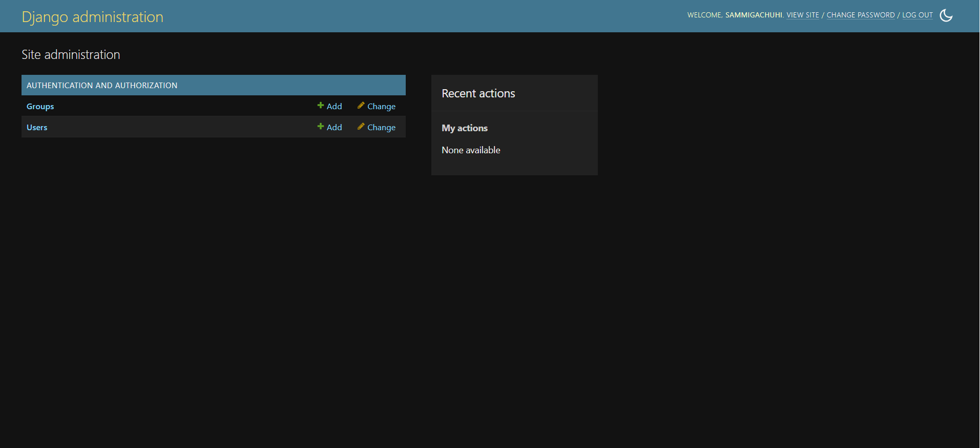Click the plus icon in Users row
The height and width of the screenshot is (448, 980).
click(x=321, y=127)
